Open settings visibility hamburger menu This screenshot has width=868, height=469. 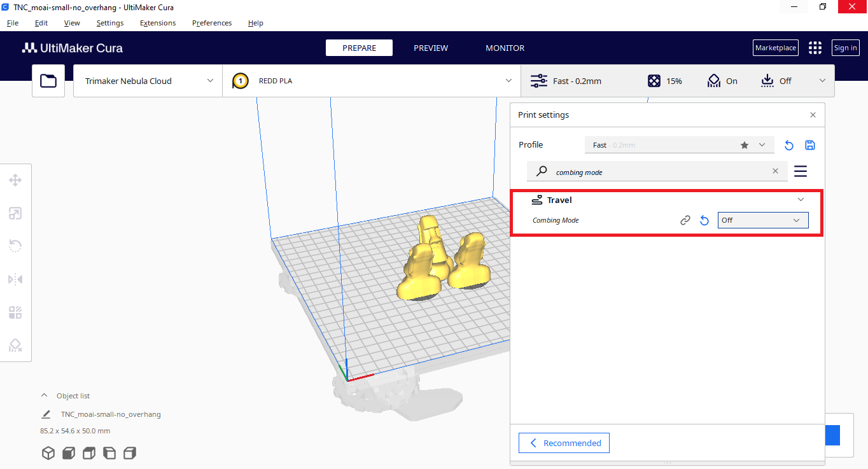[801, 171]
